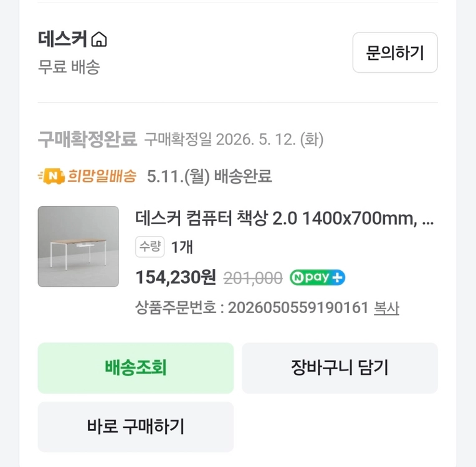View the desk product thumbnail image
The width and height of the screenshot is (476, 467).
(79, 247)
